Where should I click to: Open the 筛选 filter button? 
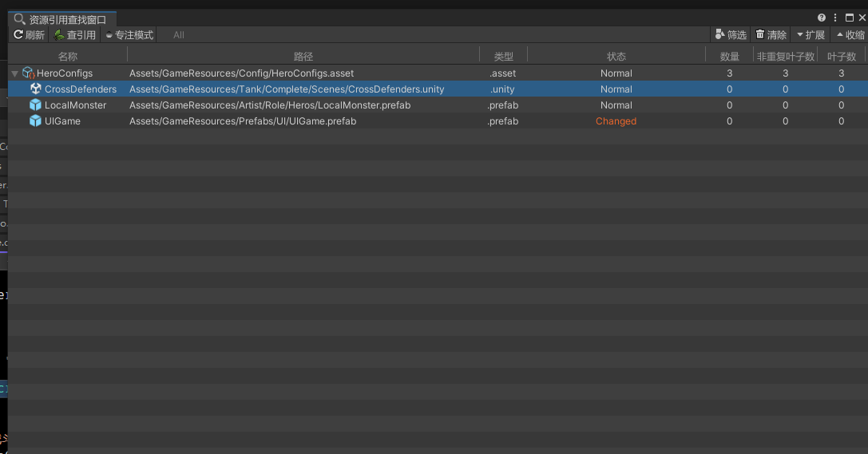click(731, 35)
